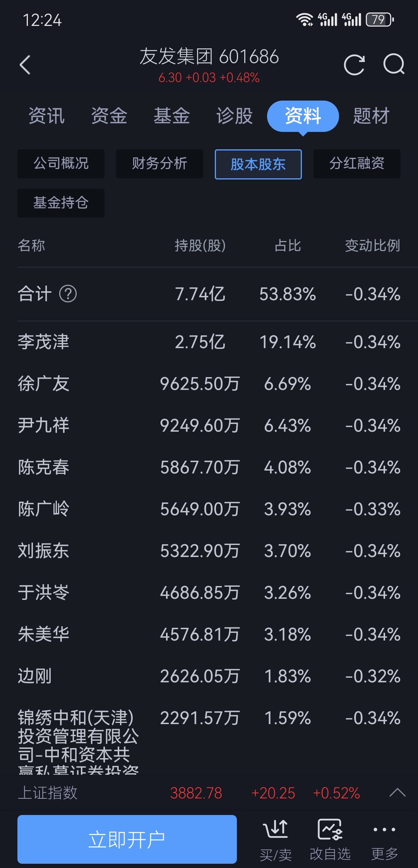Tap the help icon beside 合计
Screen dimensions: 418x868
pyautogui.click(x=68, y=294)
